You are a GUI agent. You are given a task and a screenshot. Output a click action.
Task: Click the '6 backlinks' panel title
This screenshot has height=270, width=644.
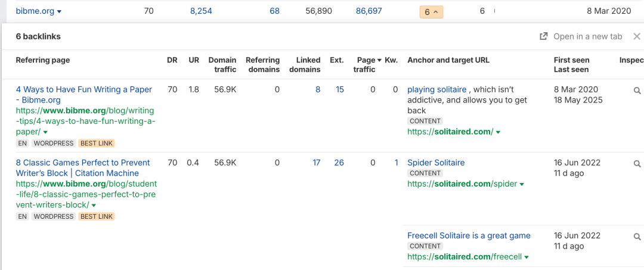coord(38,36)
